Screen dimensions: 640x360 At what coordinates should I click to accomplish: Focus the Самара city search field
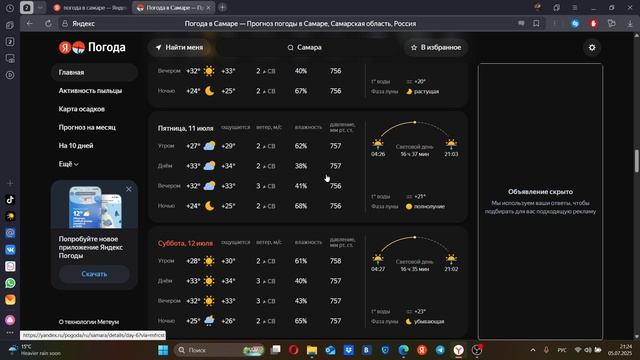pyautogui.click(x=304, y=47)
